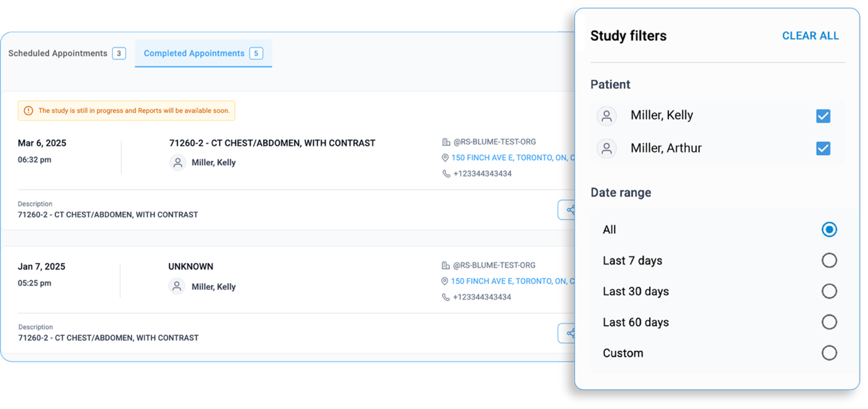This screenshot has width=868, height=409.
Task: Click the share icon on Mar 6 appointment
Action: click(x=570, y=210)
